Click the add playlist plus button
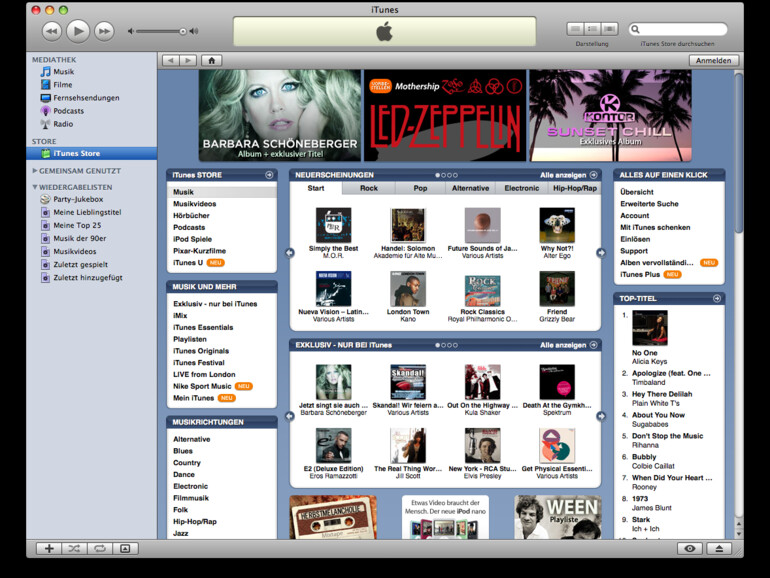The width and height of the screenshot is (770, 578). coord(49,549)
